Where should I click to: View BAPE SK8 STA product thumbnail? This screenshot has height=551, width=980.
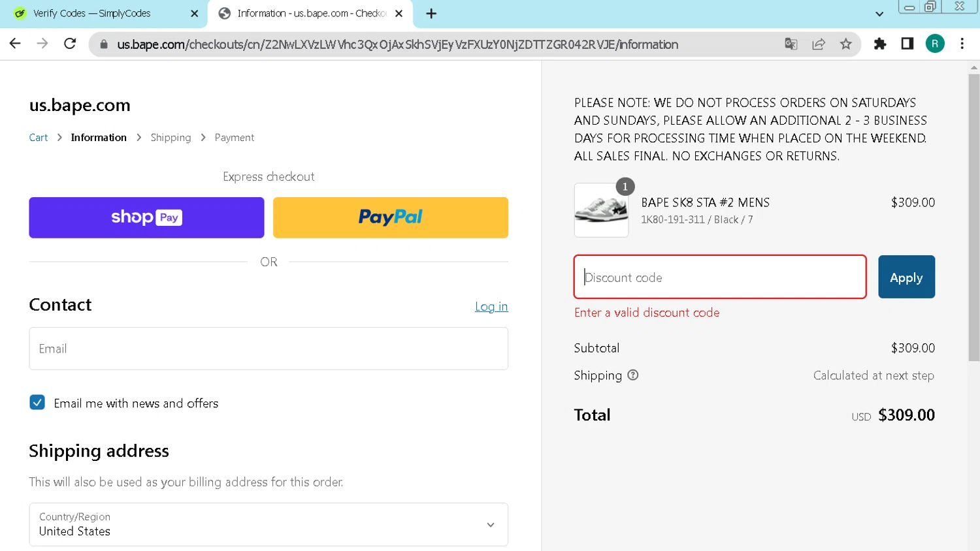click(601, 210)
